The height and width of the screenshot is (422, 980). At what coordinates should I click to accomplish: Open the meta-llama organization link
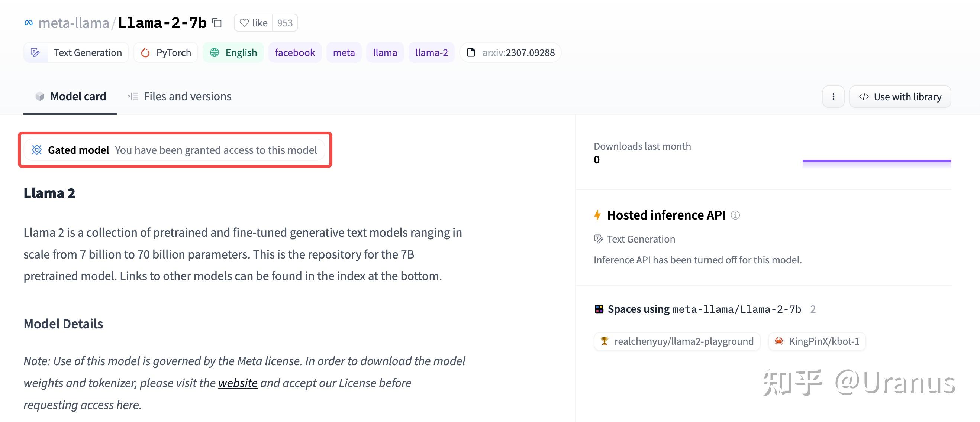coord(74,23)
